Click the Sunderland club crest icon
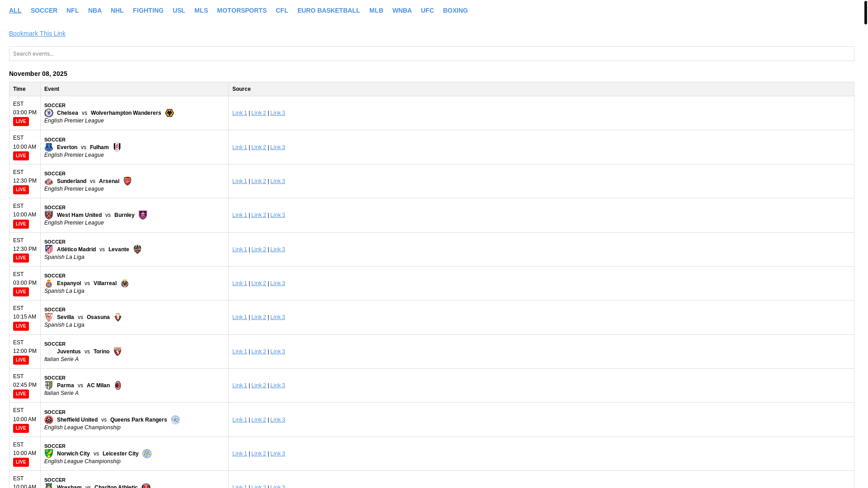Image resolution: width=868 pixels, height=488 pixels. tap(49, 181)
